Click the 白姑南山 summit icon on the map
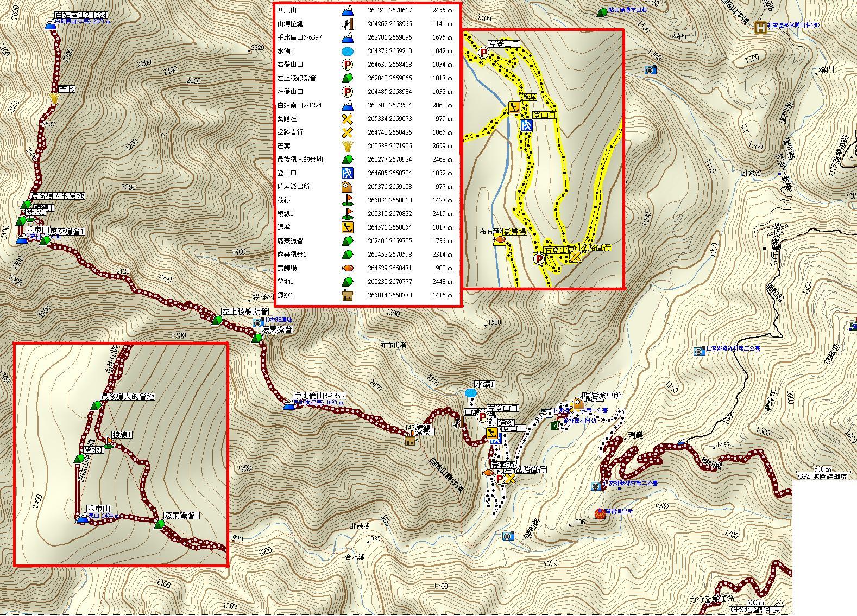The image size is (857, 616). (51, 25)
